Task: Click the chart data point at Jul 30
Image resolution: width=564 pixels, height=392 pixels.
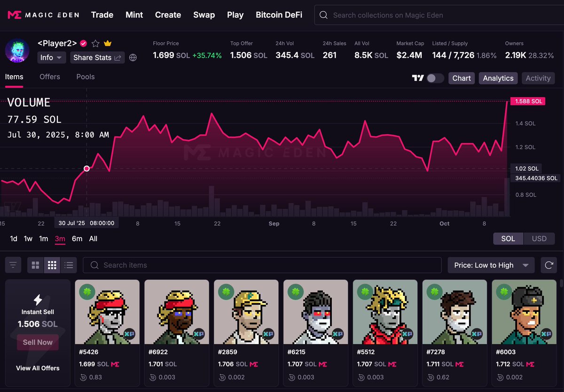Action: tap(86, 169)
